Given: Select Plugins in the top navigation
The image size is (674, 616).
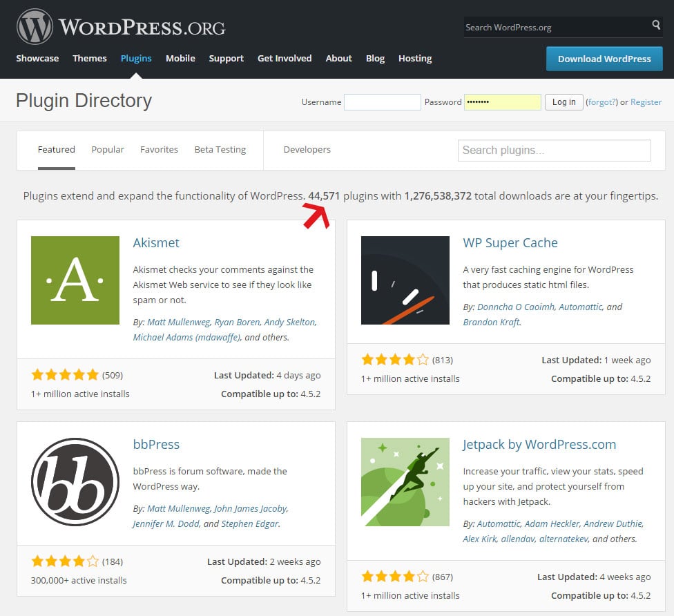Looking at the screenshot, I should tap(136, 59).
